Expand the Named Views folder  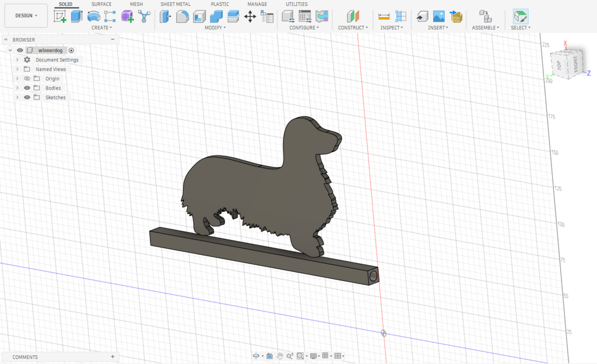[17, 69]
